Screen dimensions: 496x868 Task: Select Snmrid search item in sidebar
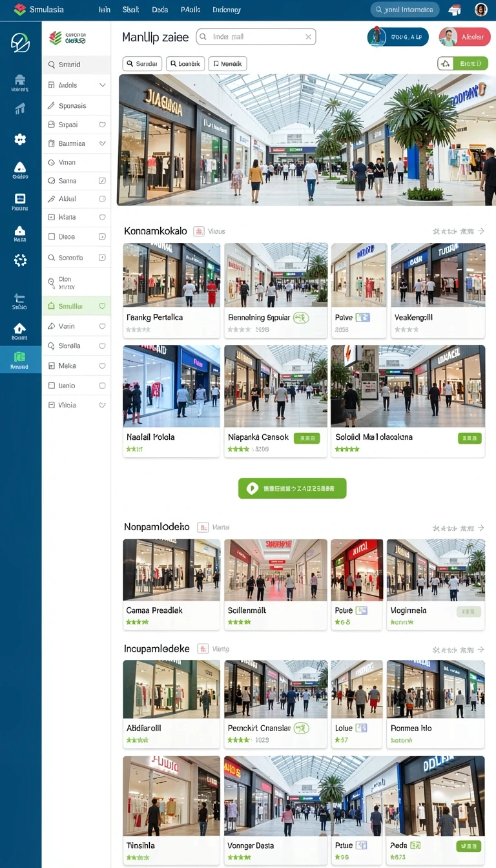(x=76, y=65)
